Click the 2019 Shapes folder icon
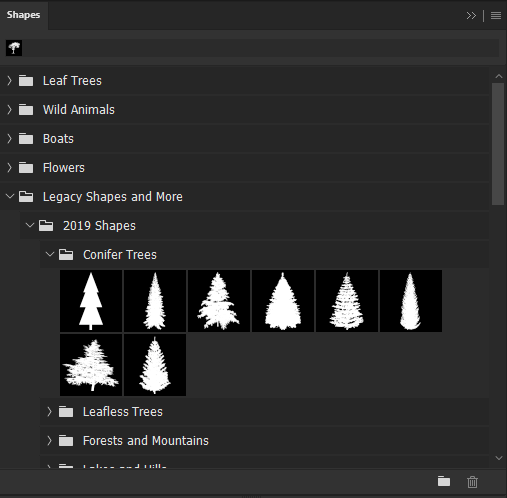 click(46, 226)
